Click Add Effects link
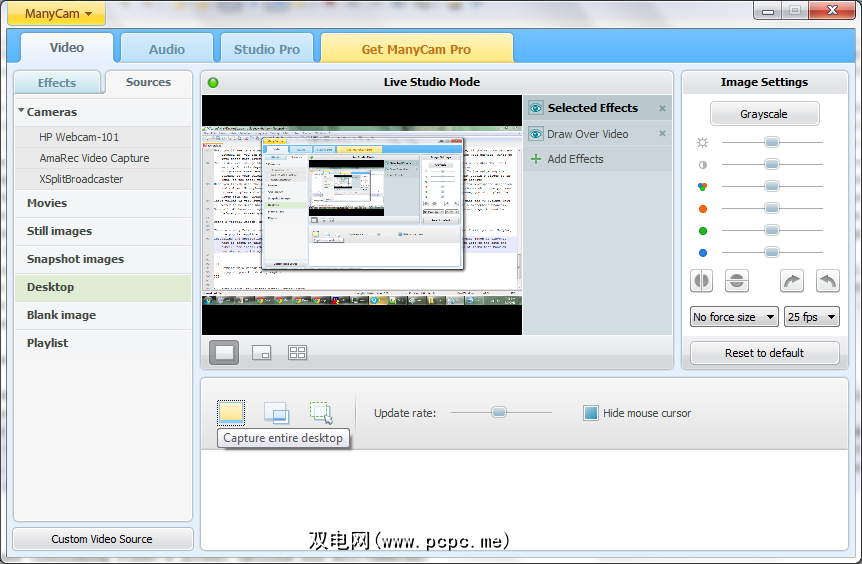The image size is (862, 564). point(576,159)
